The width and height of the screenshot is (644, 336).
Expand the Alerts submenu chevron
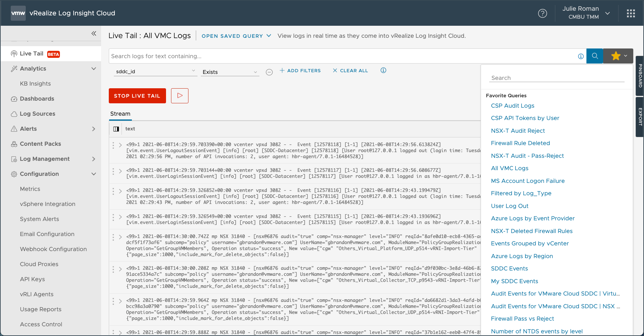94,129
